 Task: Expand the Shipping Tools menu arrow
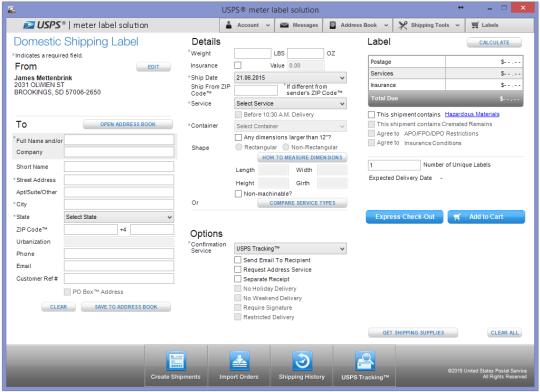[457, 25]
